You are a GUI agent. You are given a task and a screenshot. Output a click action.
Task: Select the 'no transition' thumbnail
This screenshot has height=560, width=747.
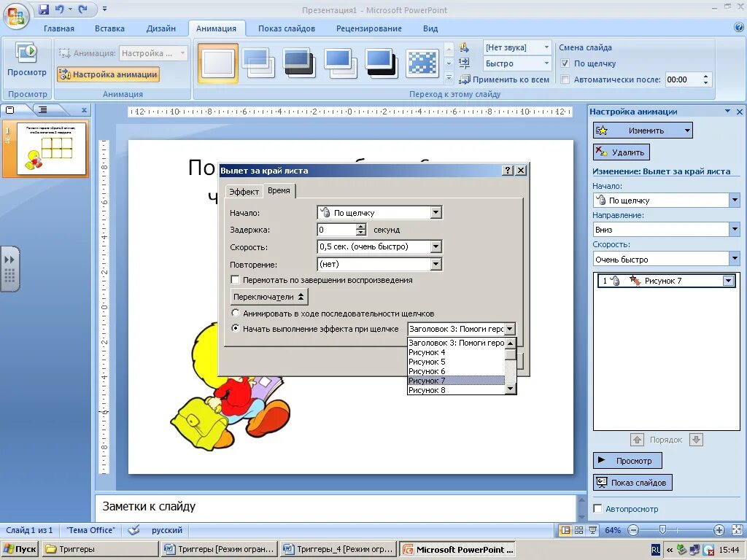pyautogui.click(x=217, y=63)
